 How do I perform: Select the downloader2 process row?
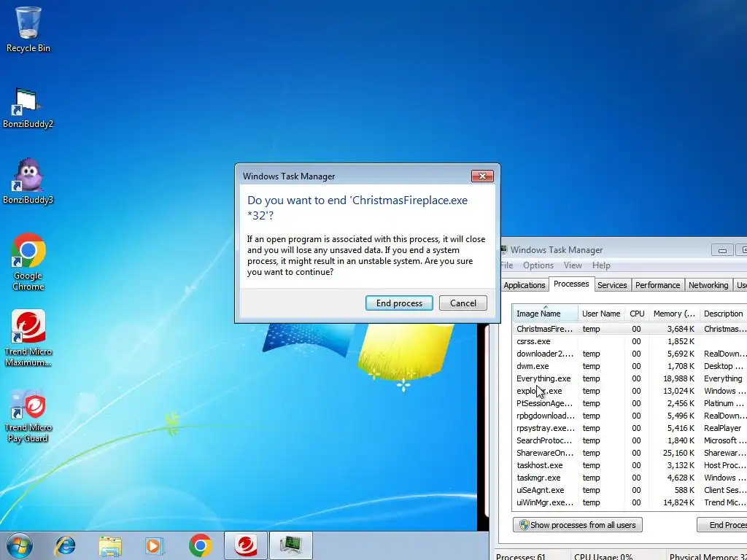[x=630, y=354]
